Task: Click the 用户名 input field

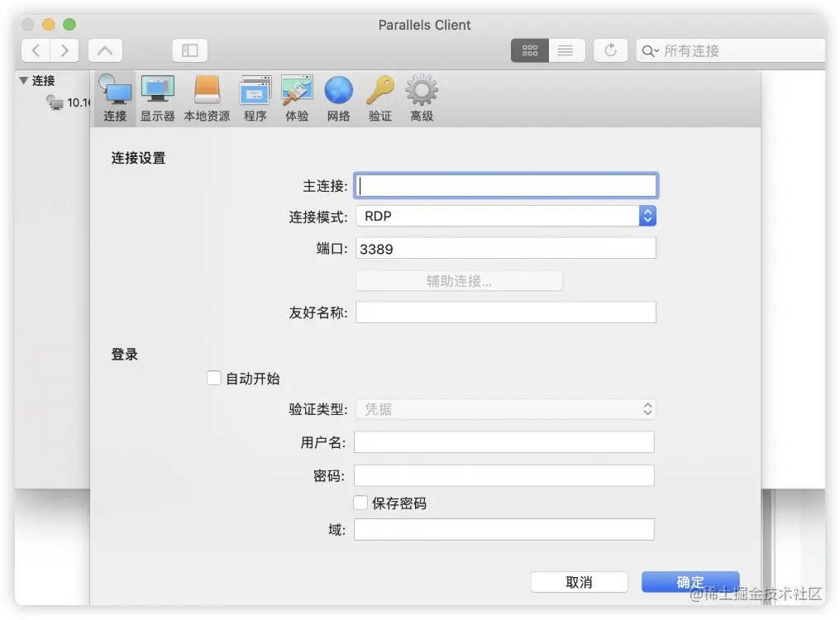Action: click(x=504, y=442)
